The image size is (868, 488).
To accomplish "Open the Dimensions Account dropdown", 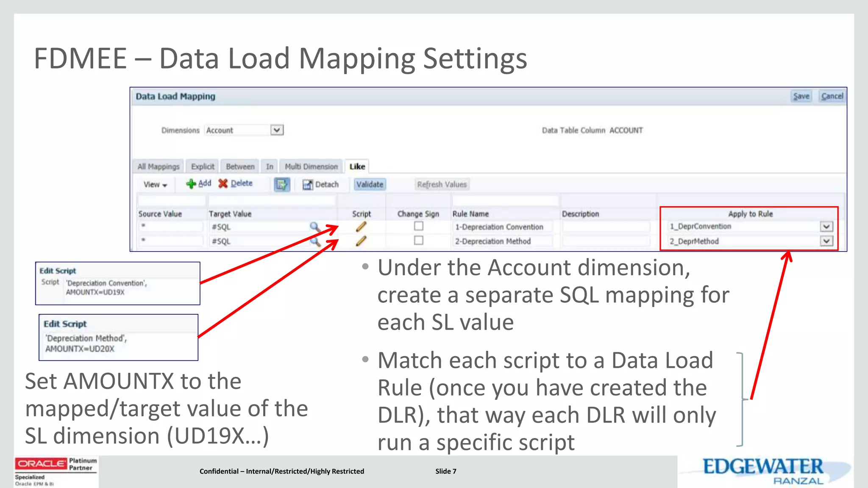I will pyautogui.click(x=277, y=130).
